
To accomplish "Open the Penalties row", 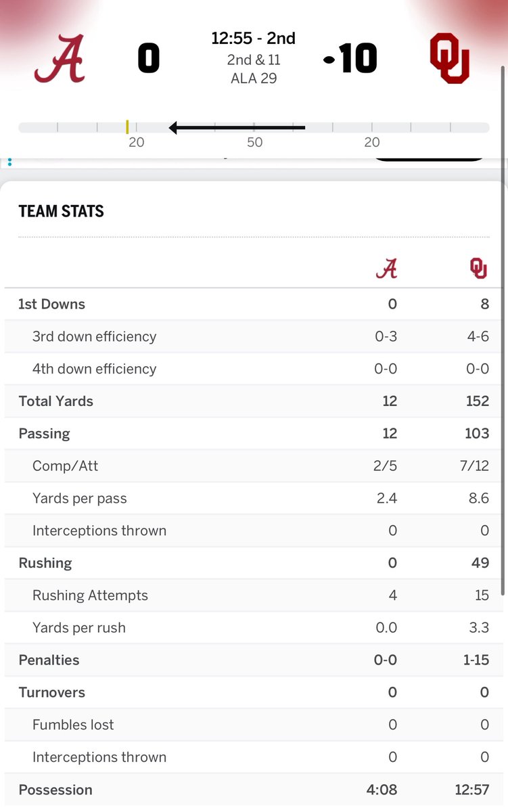I will (x=254, y=660).
